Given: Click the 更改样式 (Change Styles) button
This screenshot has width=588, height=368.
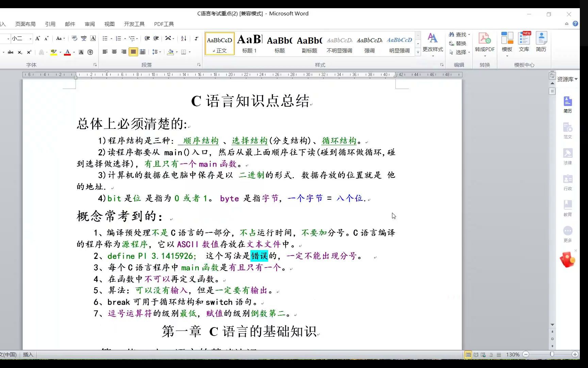Looking at the screenshot, I should 433,43.
